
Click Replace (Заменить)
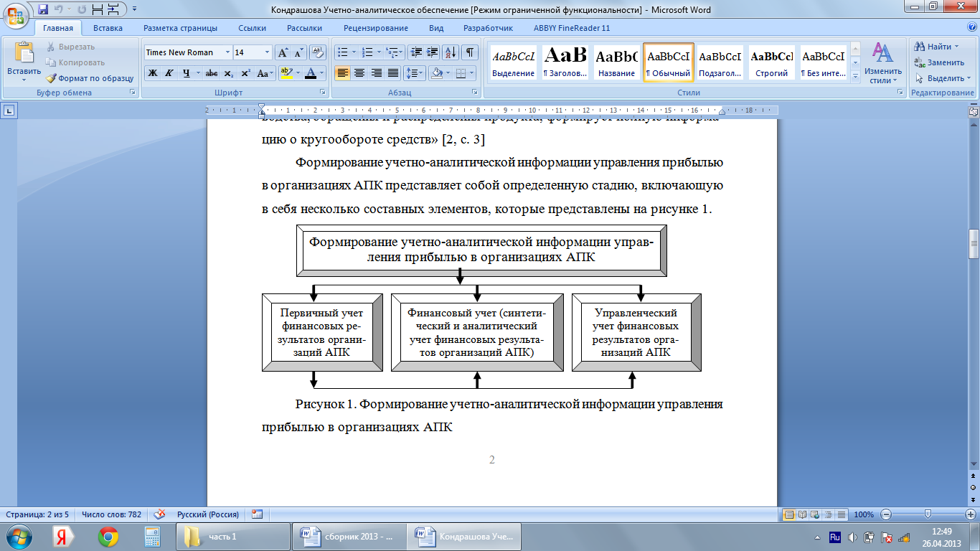(x=940, y=62)
